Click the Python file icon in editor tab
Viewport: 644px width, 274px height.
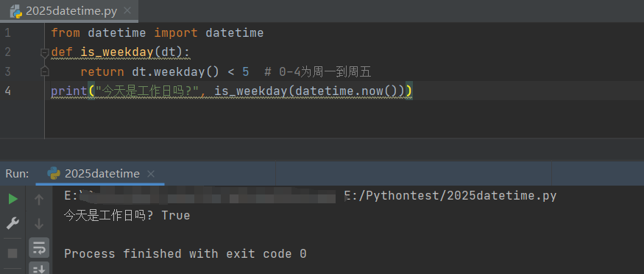tap(16, 11)
